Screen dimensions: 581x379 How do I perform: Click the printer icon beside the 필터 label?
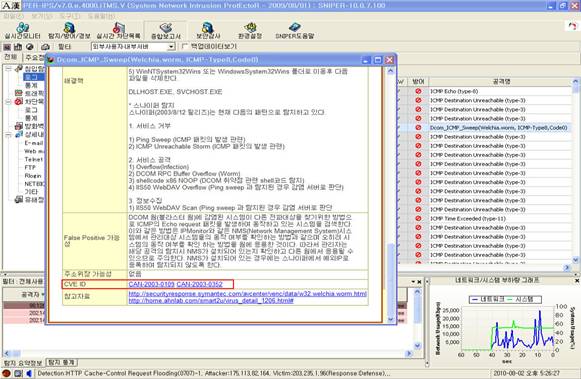[x=45, y=47]
